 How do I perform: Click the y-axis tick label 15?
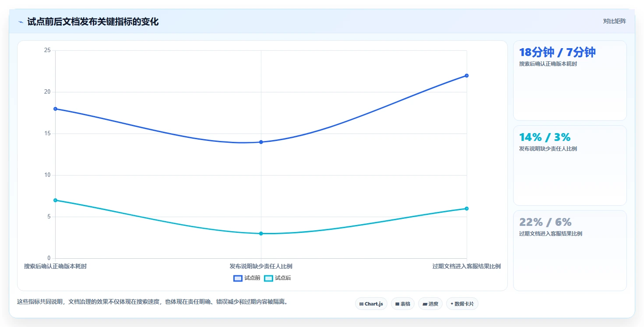[x=47, y=134]
